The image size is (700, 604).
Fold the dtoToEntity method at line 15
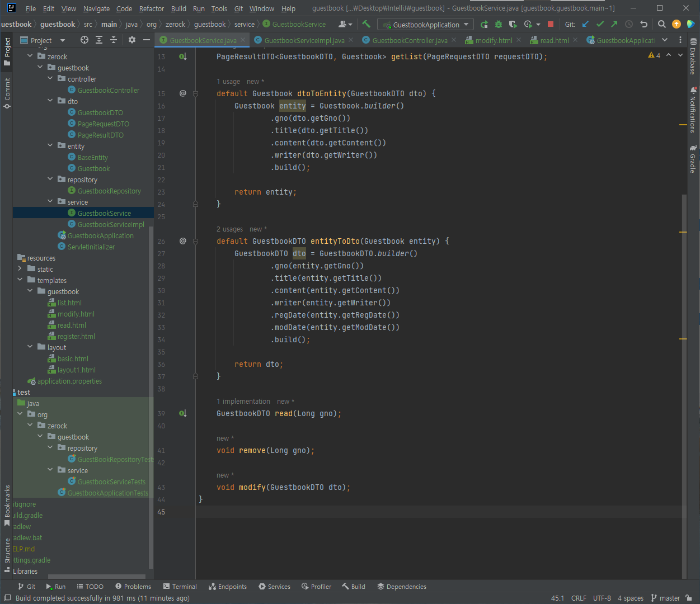[x=195, y=93]
